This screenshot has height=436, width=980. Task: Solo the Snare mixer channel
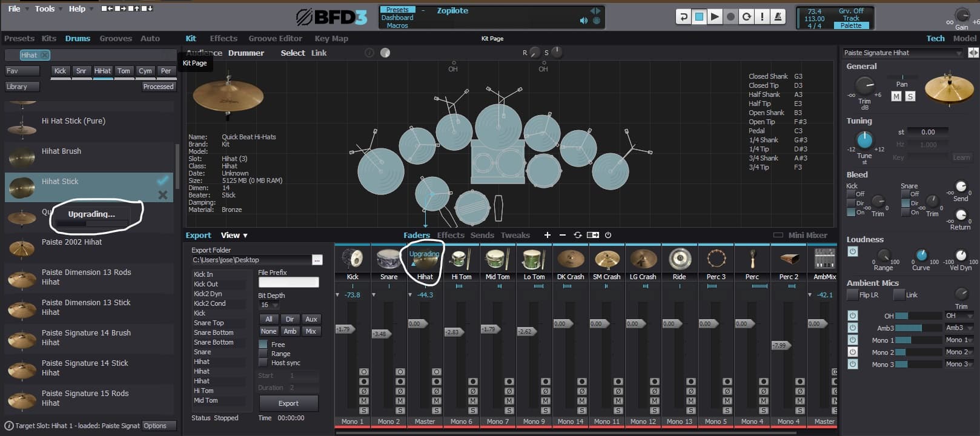(x=400, y=411)
